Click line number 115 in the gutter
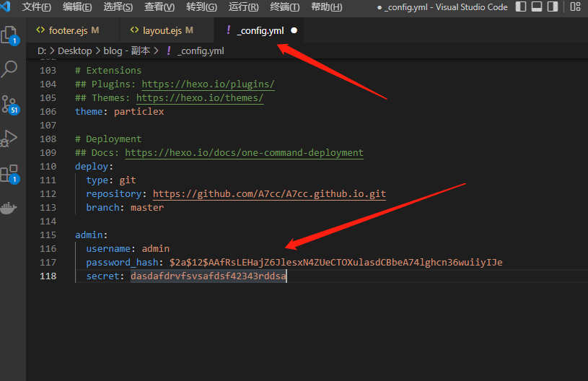 [48, 235]
